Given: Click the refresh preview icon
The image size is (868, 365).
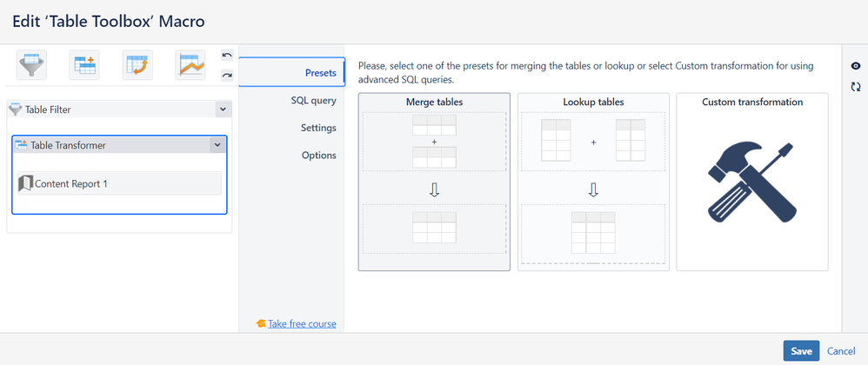Looking at the screenshot, I should point(856,87).
